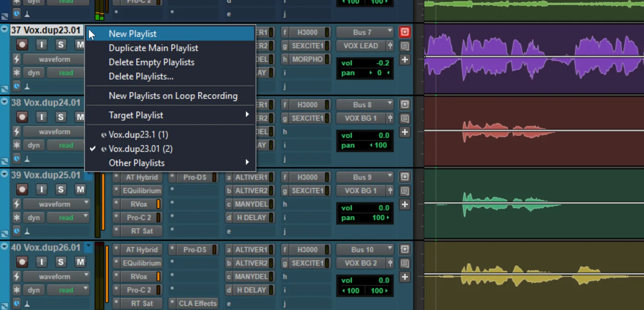Open comments icon on track 39
The image size is (644, 310).
pyautogui.click(x=405, y=191)
